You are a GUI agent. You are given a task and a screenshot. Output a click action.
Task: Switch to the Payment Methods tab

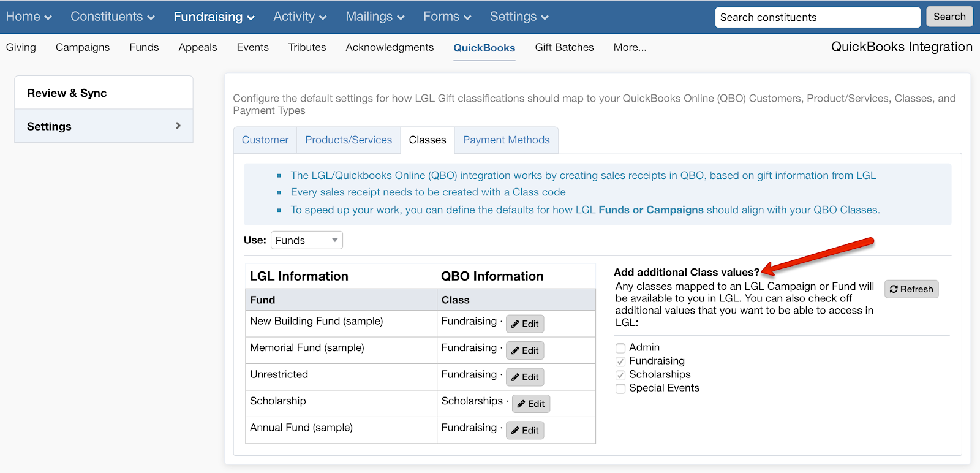pyautogui.click(x=507, y=140)
